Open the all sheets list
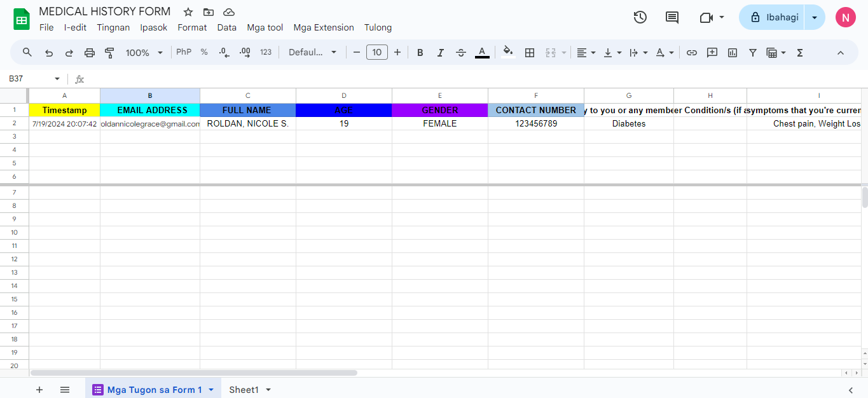Image resolution: width=868 pixels, height=398 pixels. tap(65, 390)
